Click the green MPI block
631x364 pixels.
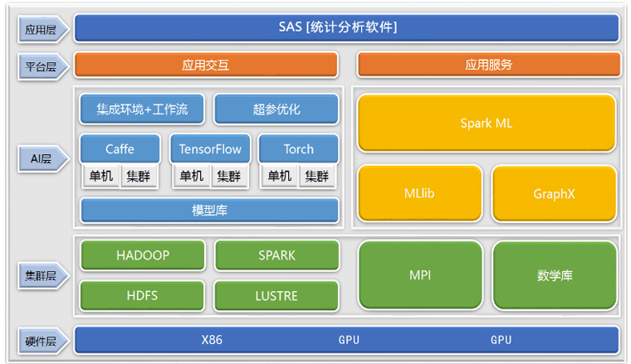[x=420, y=275]
